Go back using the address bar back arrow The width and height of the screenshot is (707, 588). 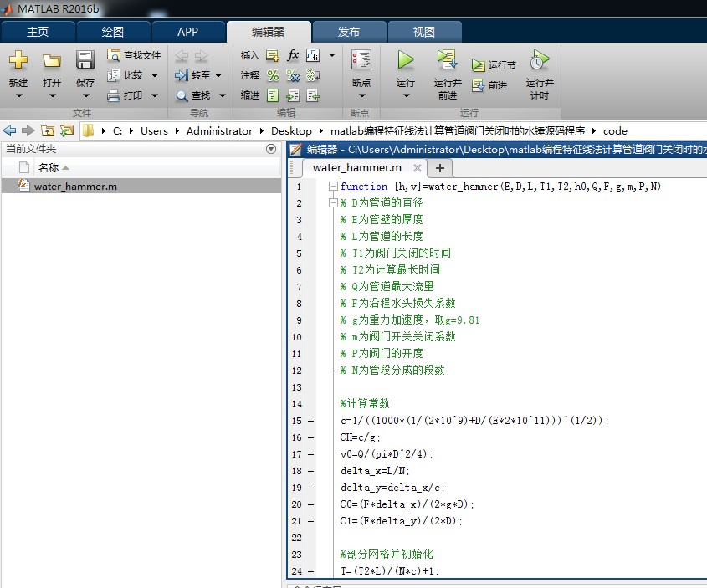click(9, 131)
